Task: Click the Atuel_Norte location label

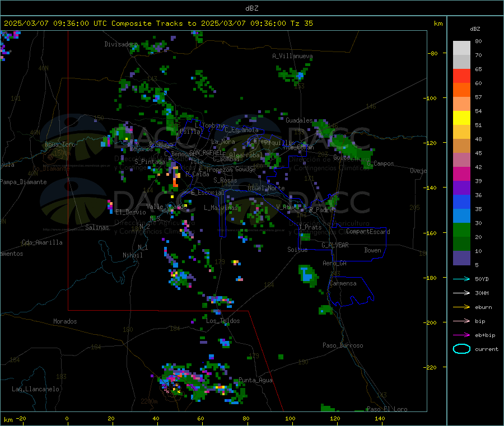Action: pos(266,188)
